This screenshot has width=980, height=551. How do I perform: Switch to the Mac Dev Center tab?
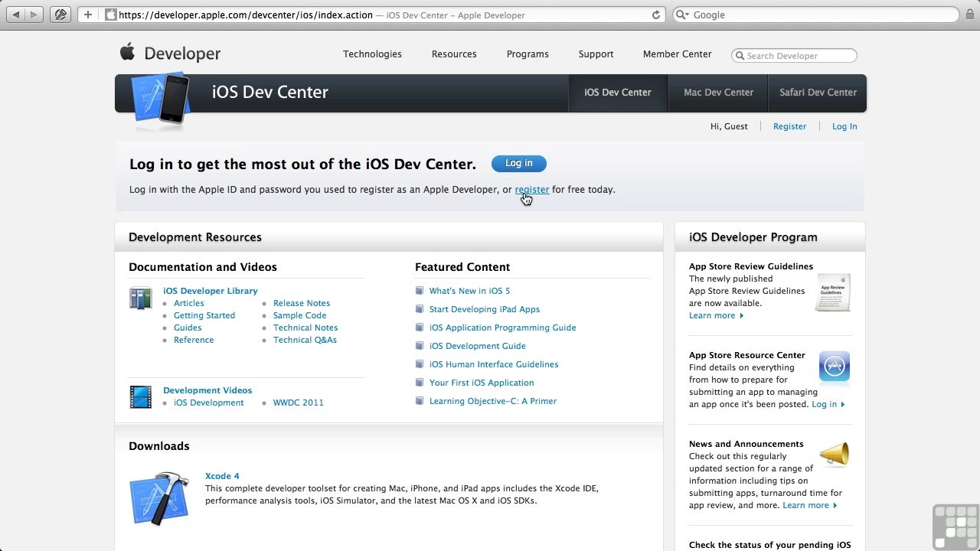(x=718, y=93)
